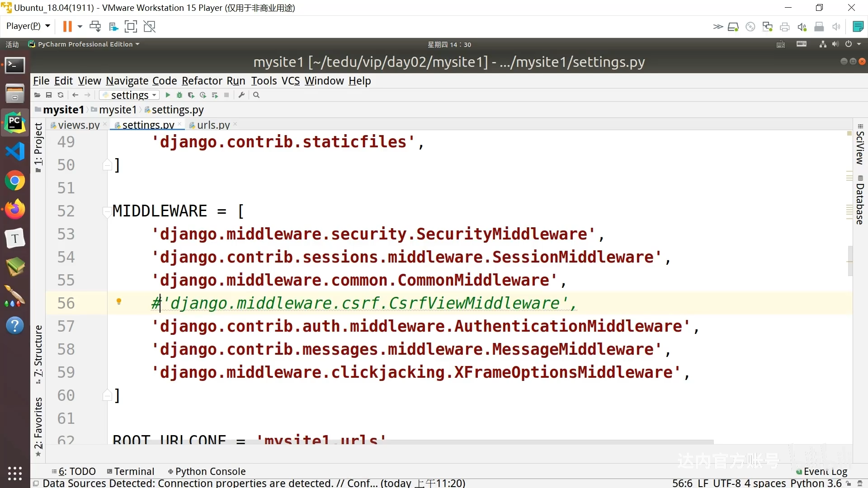This screenshot has height=488, width=868.
Task: Open the Refactor menu
Action: point(202,81)
